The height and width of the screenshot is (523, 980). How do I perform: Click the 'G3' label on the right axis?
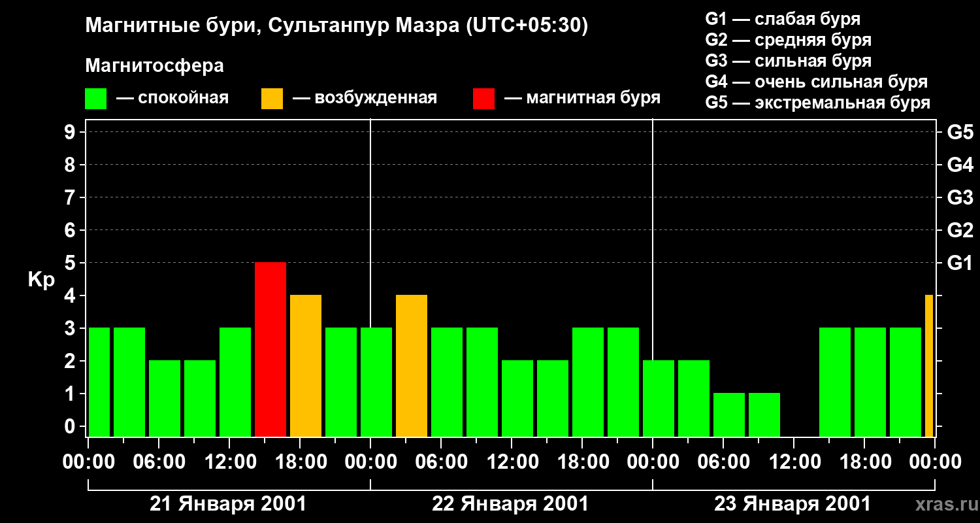tap(960, 197)
